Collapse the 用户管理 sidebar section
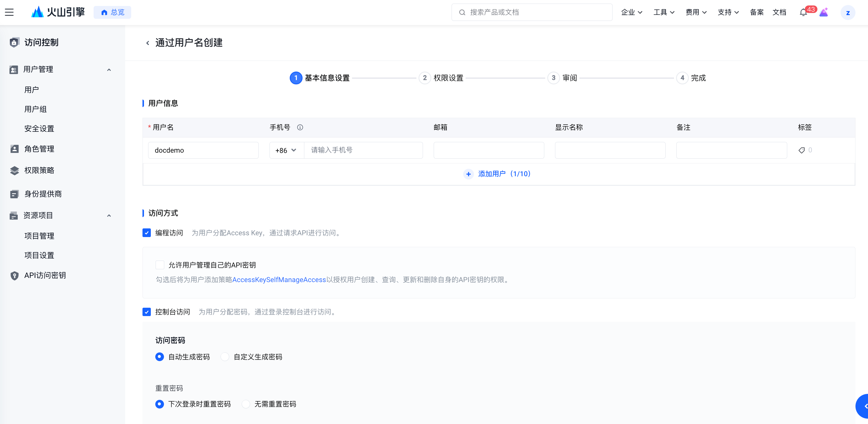 108,69
